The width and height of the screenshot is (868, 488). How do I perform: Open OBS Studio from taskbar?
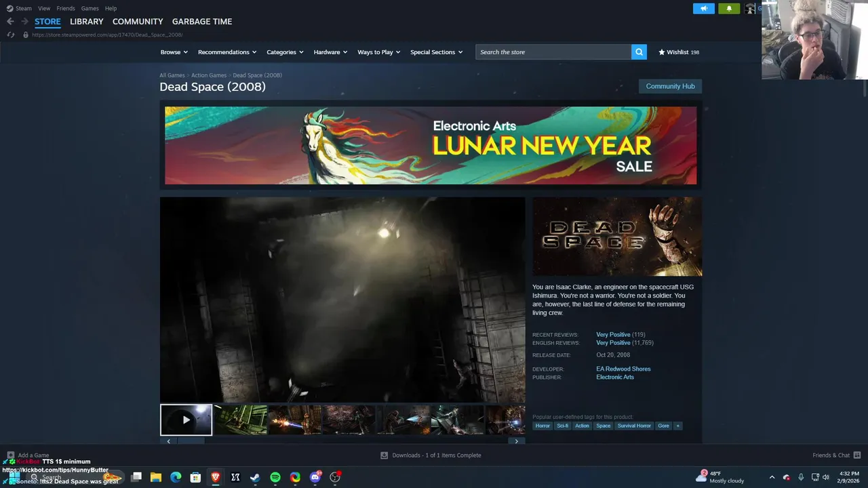(x=335, y=477)
